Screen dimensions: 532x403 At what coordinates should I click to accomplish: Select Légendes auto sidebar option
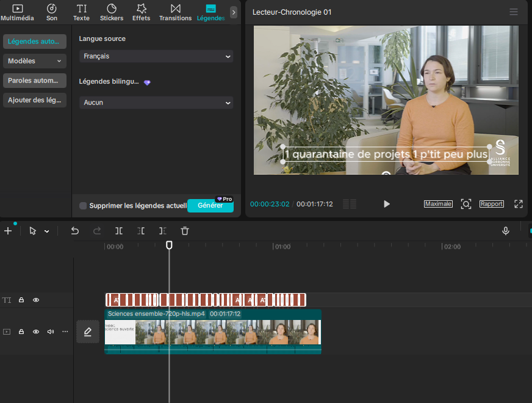(35, 42)
